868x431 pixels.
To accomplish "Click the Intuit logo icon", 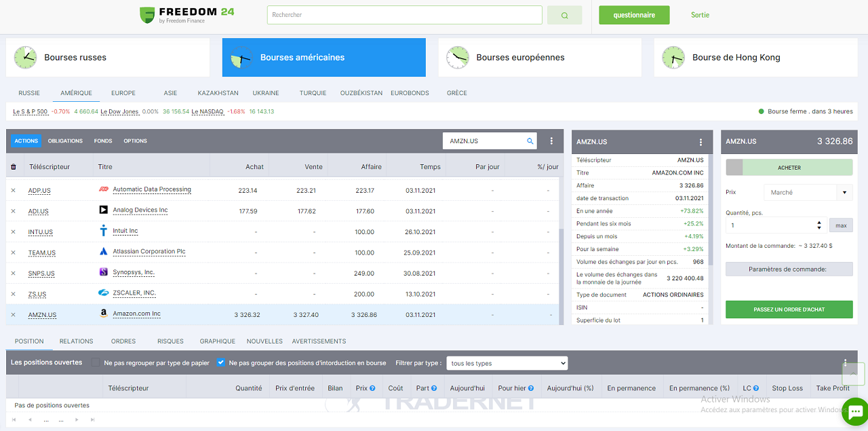I will click(104, 231).
